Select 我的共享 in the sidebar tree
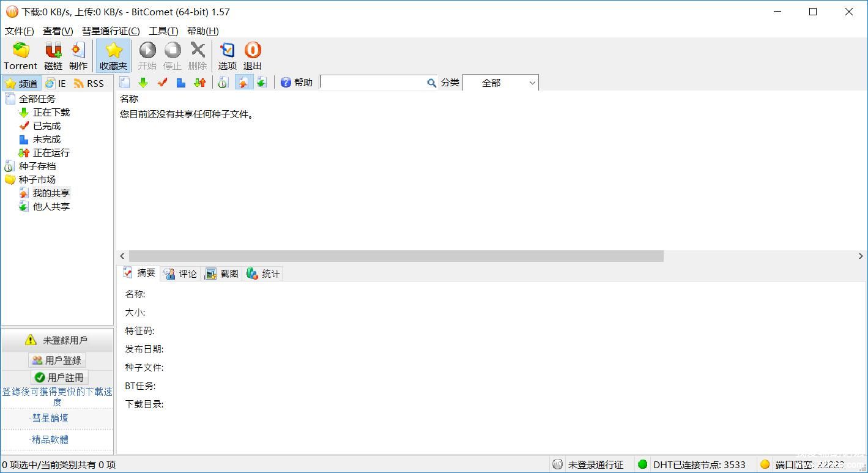 (x=51, y=193)
